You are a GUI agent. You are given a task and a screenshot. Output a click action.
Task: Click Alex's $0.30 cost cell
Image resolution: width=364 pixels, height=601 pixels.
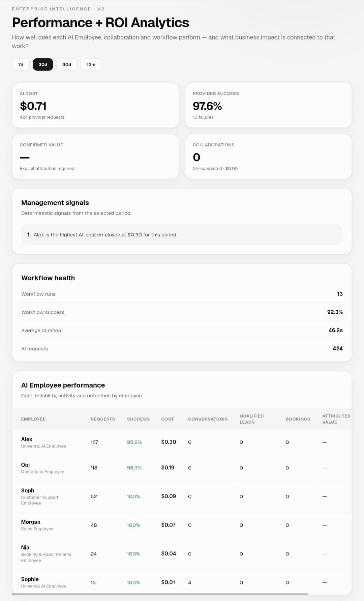tap(169, 442)
